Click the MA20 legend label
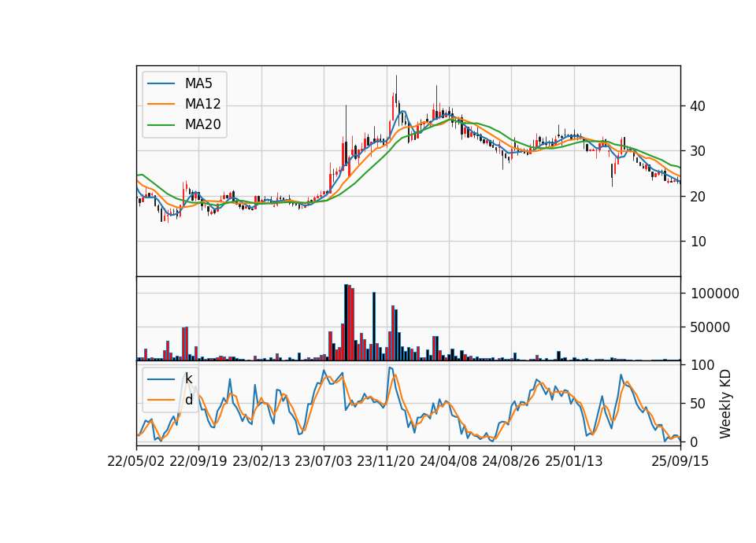 tap(202, 124)
